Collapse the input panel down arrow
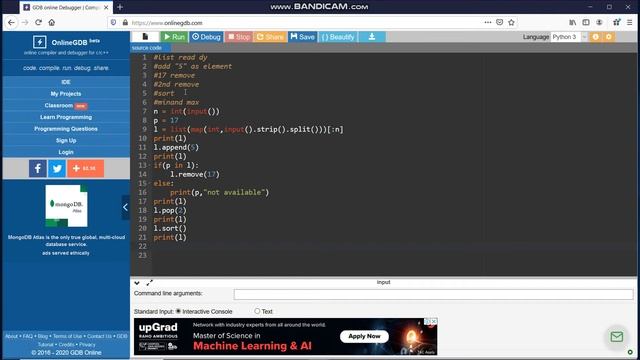Viewport: 640px width, 360px height. point(137,282)
